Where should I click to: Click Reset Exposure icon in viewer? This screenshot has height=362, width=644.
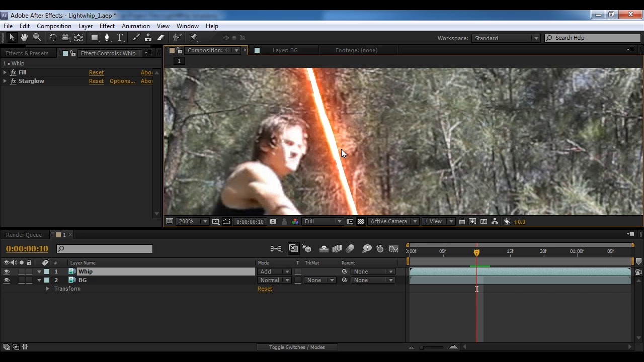point(507,221)
